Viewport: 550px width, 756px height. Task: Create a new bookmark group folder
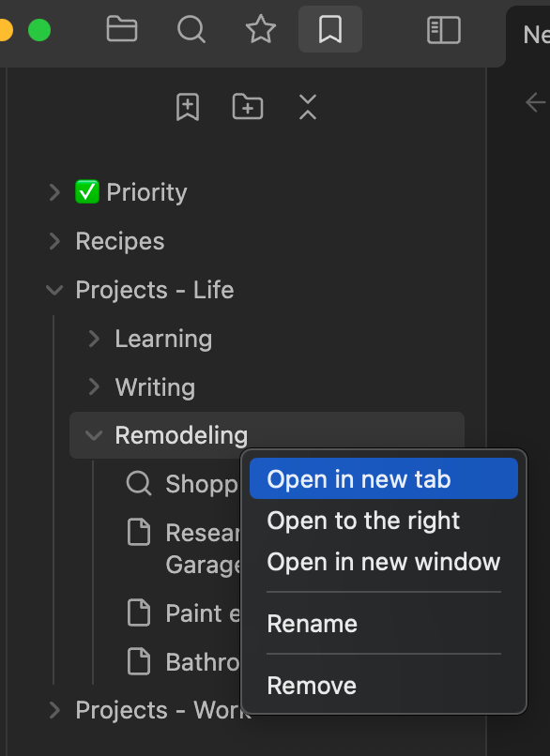click(x=248, y=107)
